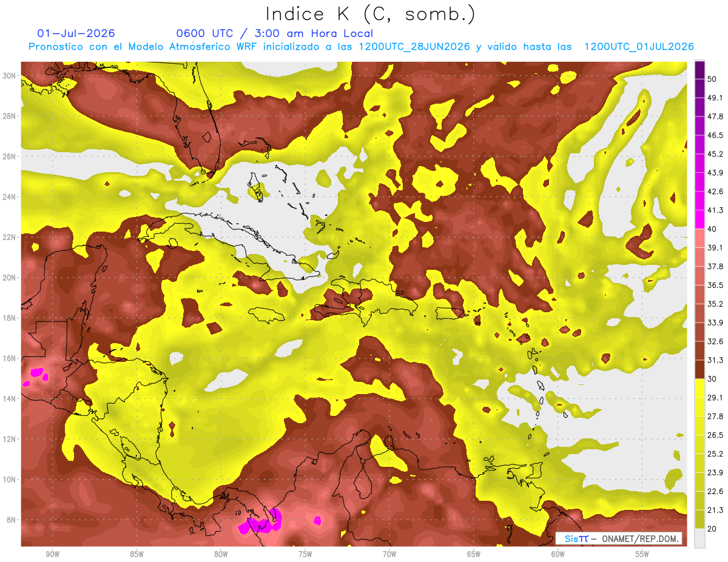Click the colorbar value '26.5'
The width and height of the screenshot is (728, 562).
[715, 435]
